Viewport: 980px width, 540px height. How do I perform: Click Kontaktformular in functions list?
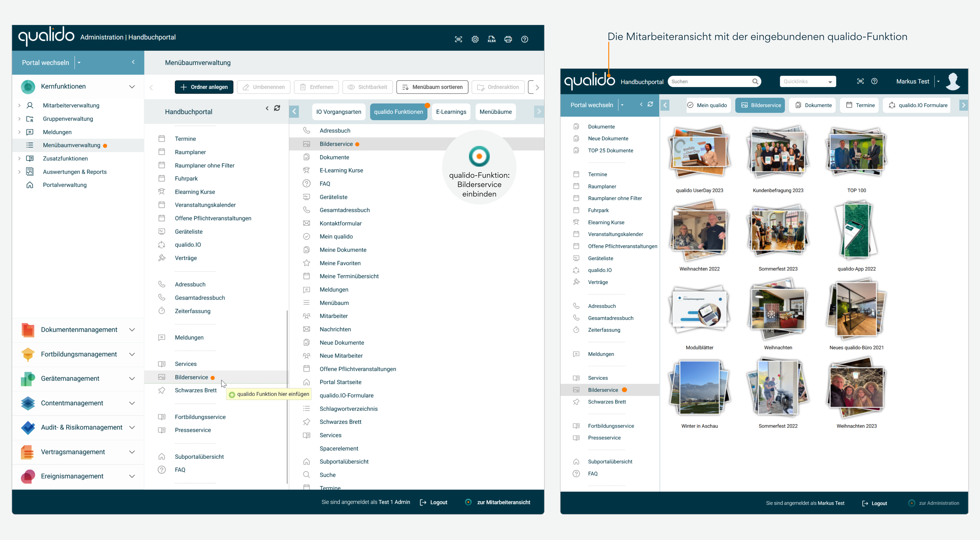pyautogui.click(x=340, y=223)
